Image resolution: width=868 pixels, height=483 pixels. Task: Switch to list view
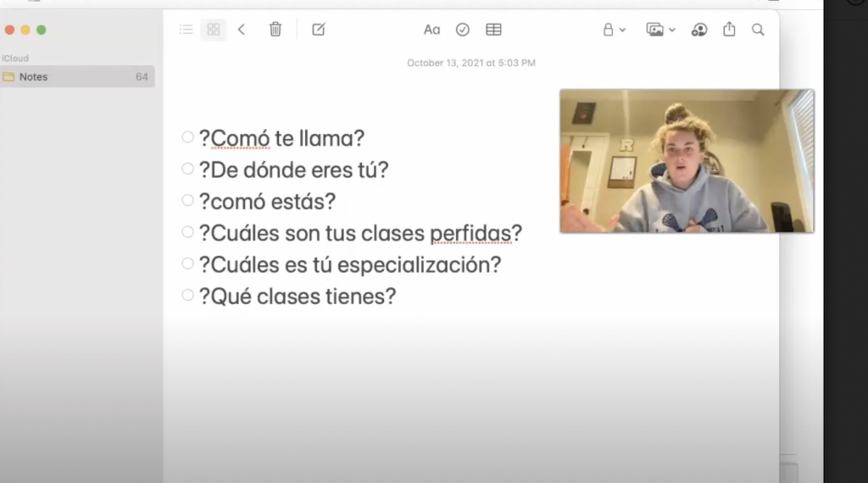click(186, 30)
